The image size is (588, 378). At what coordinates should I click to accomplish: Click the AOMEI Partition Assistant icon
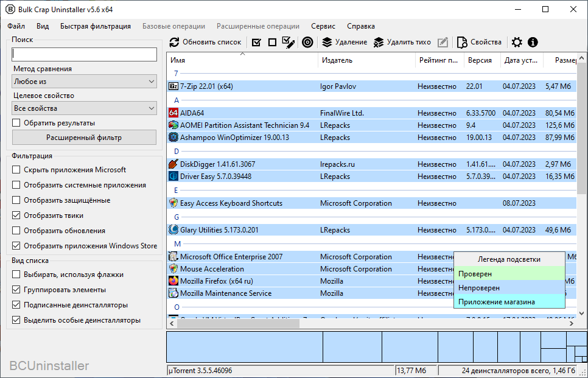(x=173, y=125)
